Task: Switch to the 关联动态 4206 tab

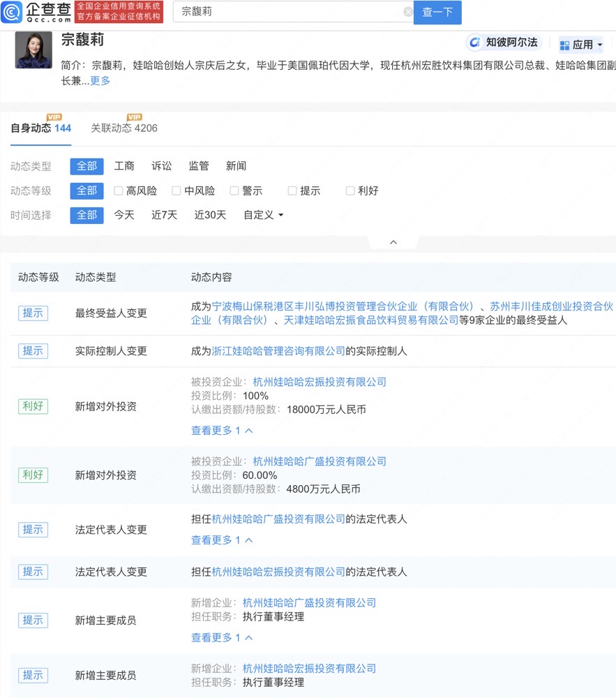Action: point(124,128)
